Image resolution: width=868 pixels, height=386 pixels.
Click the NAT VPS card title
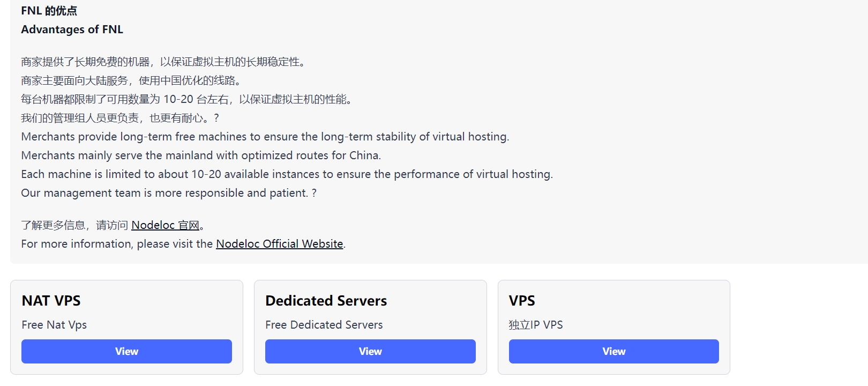coord(51,301)
